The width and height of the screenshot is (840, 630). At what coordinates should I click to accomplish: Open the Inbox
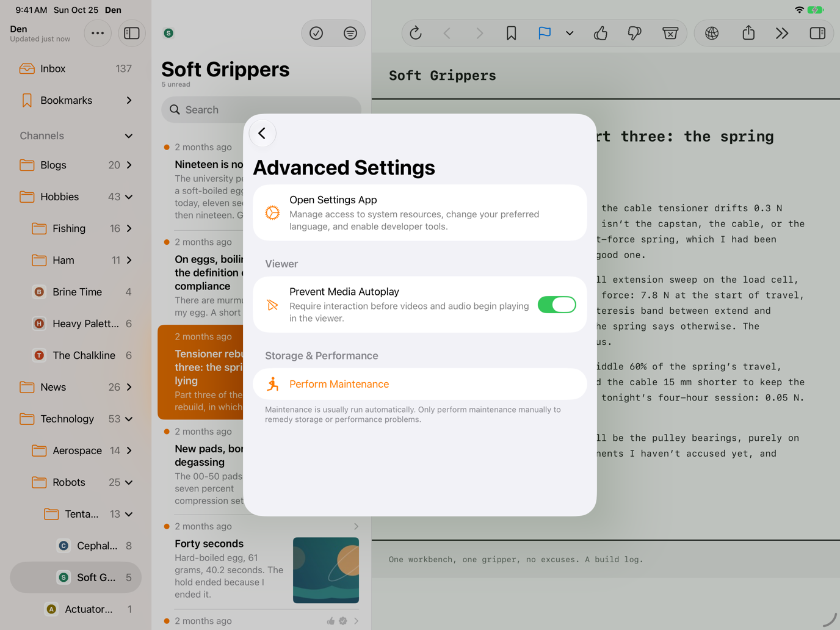click(76, 68)
